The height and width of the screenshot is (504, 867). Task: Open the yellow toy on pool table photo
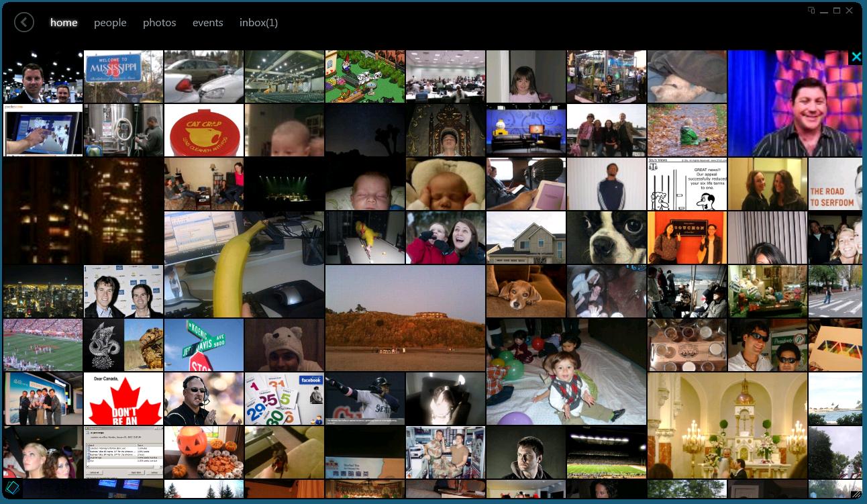[x=365, y=238]
